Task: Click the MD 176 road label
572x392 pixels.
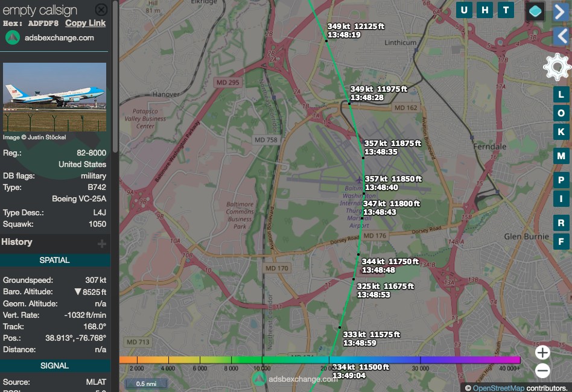Action: coord(375,236)
